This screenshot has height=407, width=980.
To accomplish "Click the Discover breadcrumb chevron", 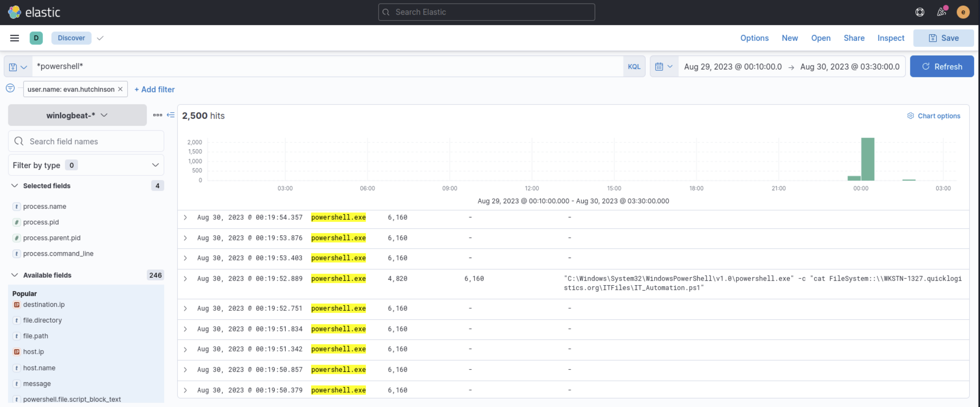I will pos(100,38).
